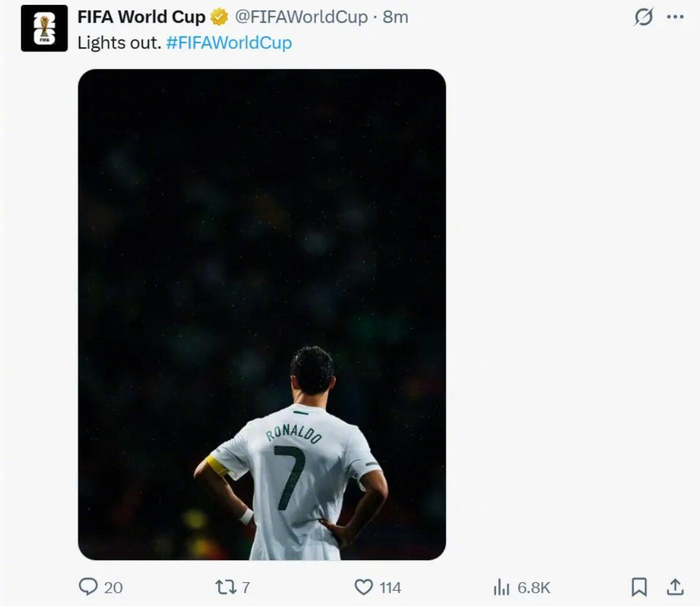This screenshot has height=606, width=700.
Task: Click the Grok explain icon
Action: click(644, 17)
